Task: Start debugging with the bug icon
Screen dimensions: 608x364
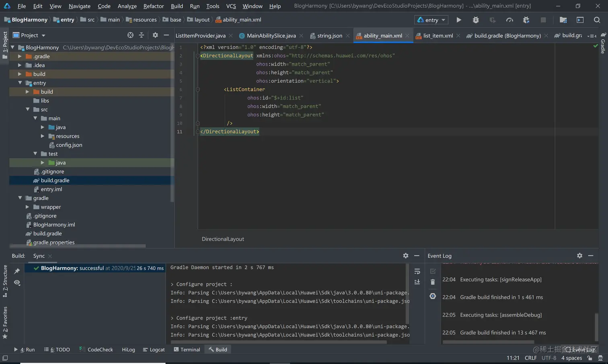Action: [476, 20]
